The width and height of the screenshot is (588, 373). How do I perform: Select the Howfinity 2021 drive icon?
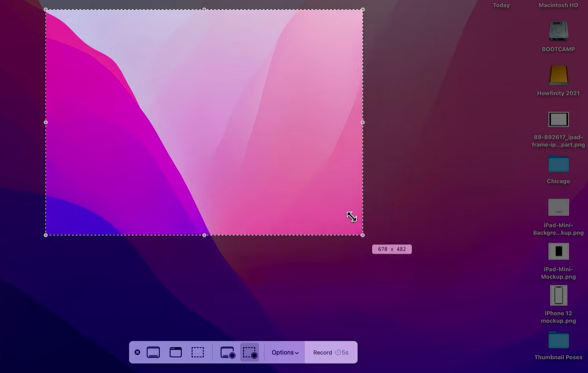click(558, 75)
